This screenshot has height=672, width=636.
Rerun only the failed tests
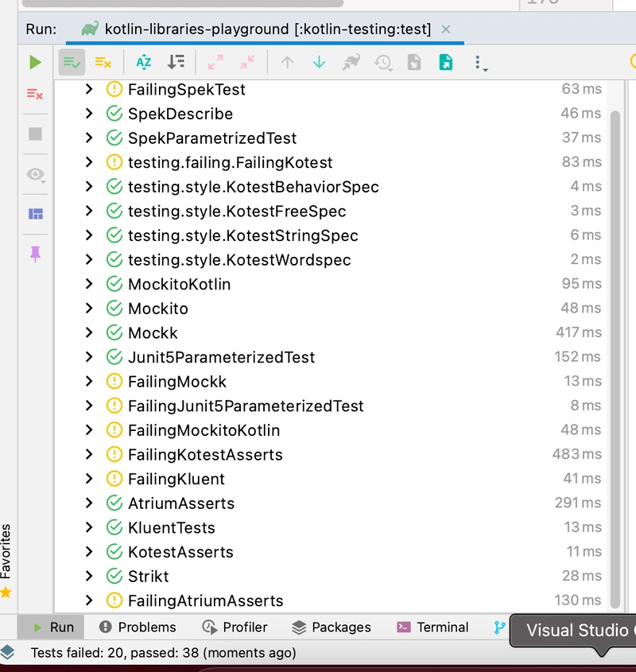pyautogui.click(x=35, y=95)
